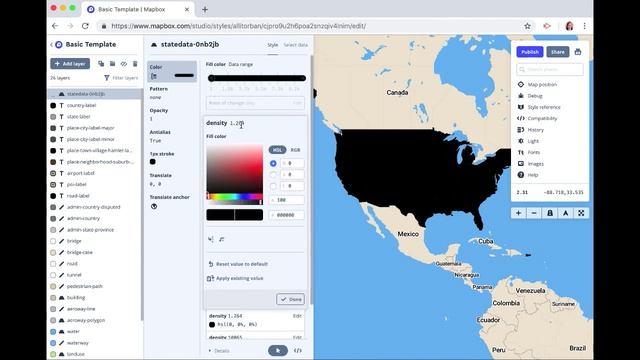Switch color mode to HSL
Viewport: 640px width, 360px height.
tap(278, 150)
